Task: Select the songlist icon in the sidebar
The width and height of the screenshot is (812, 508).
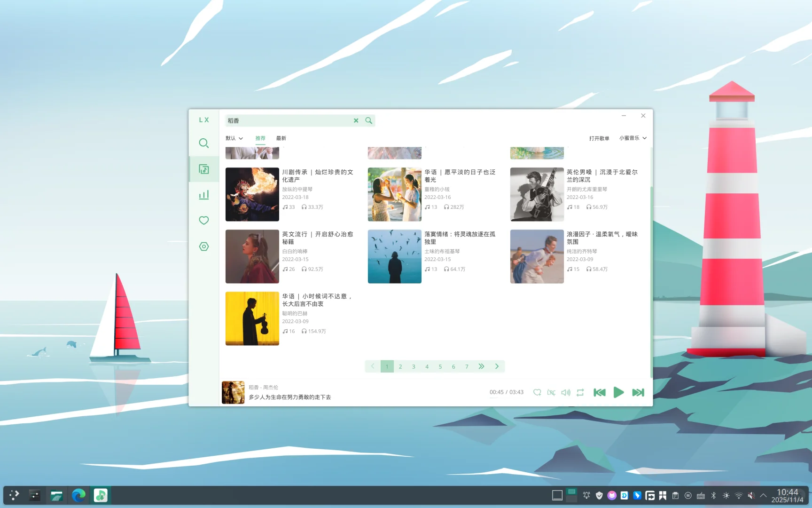Action: point(203,169)
